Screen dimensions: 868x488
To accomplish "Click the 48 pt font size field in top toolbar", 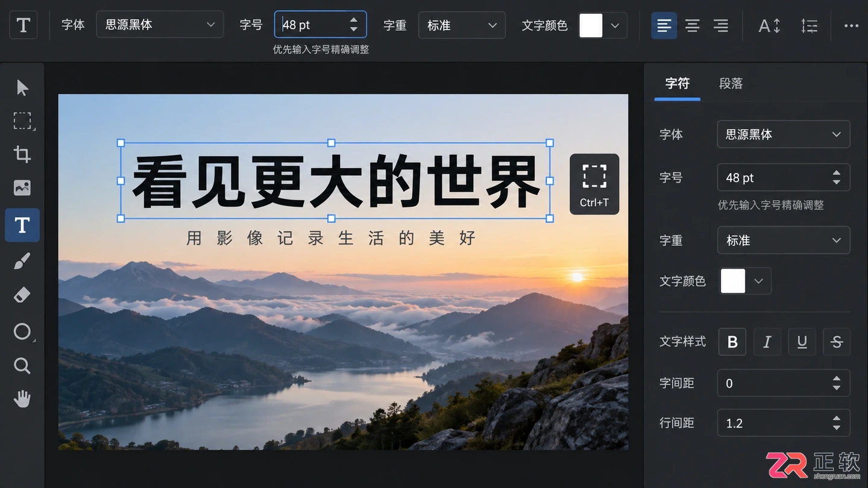I will click(321, 25).
